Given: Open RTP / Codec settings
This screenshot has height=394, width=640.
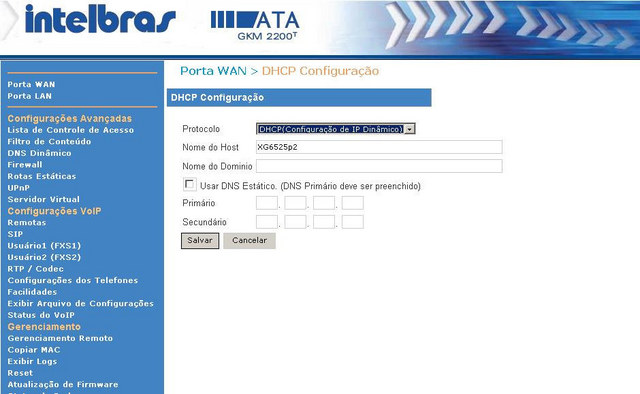Looking at the screenshot, I should click(36, 269).
